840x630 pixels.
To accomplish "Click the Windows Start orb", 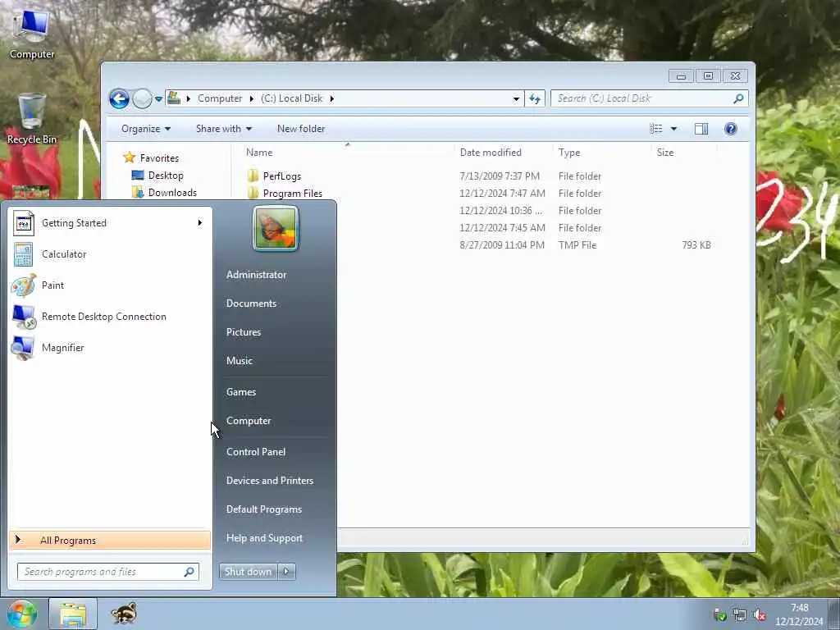I will [22, 614].
